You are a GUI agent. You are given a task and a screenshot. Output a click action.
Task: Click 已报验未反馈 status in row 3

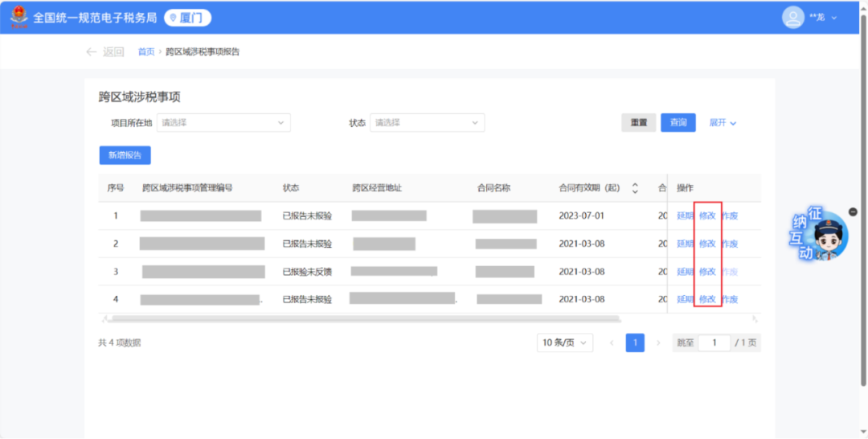[307, 272]
